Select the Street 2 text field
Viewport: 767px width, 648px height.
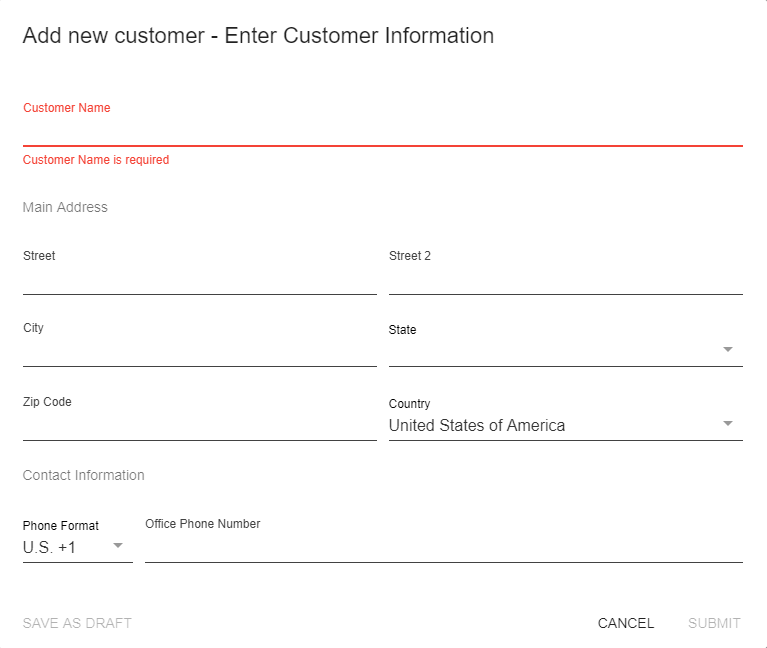565,280
